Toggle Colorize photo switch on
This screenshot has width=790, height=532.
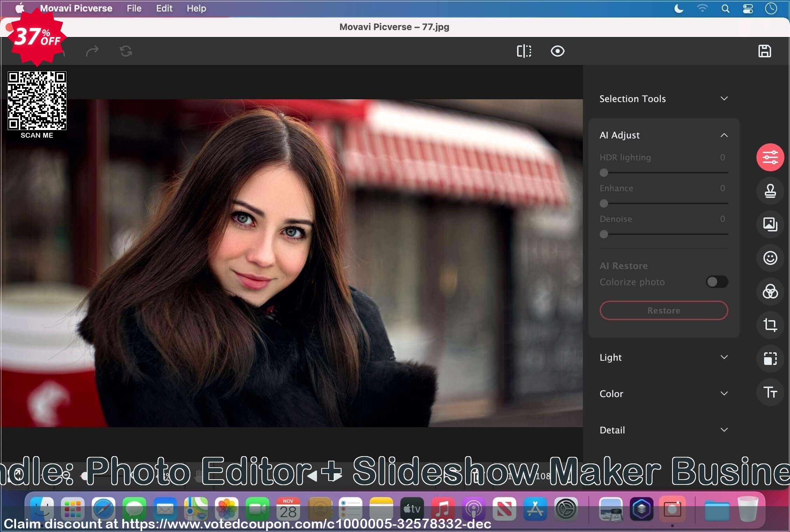pos(716,281)
